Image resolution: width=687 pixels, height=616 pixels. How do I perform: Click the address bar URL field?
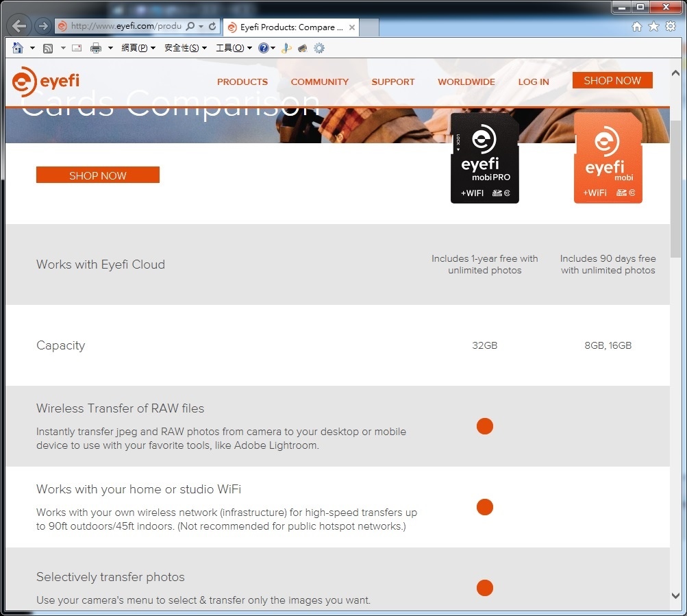126,26
